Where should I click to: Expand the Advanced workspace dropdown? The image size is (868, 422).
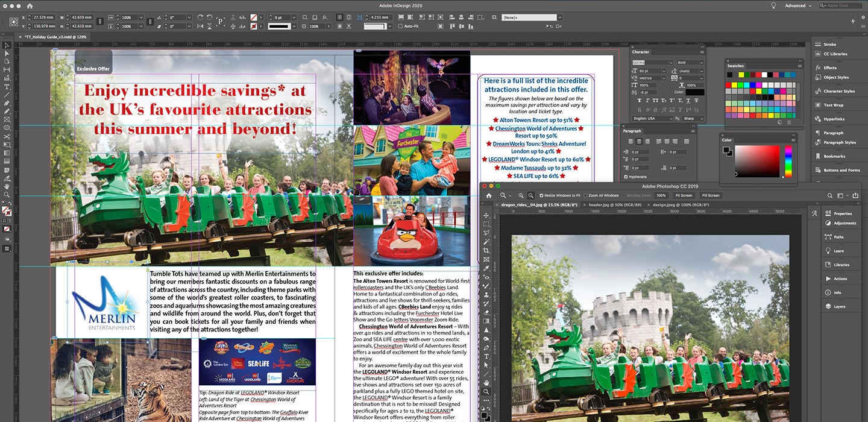pyautogui.click(x=797, y=5)
